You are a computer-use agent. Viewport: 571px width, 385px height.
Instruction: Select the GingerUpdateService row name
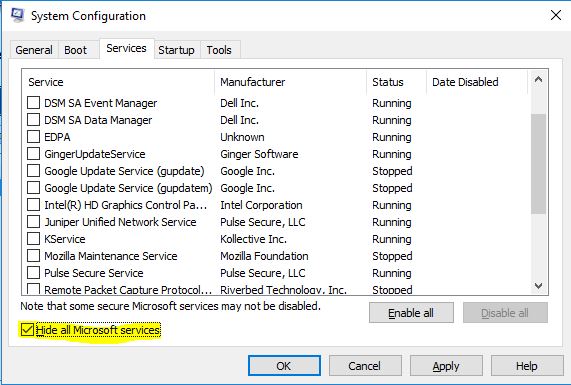(95, 154)
